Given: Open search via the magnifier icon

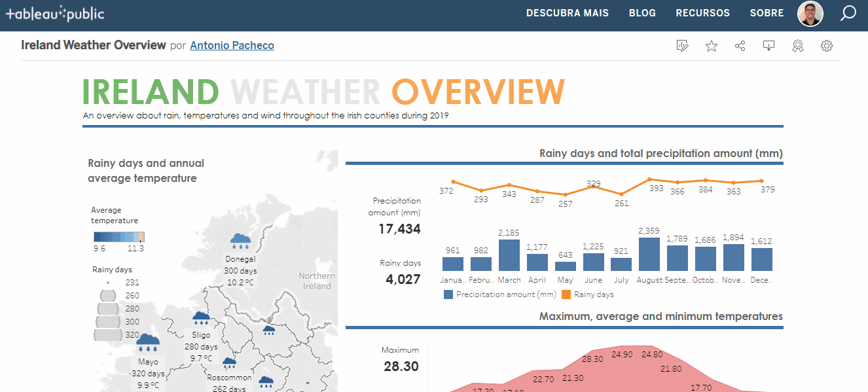Looking at the screenshot, I should click(848, 12).
